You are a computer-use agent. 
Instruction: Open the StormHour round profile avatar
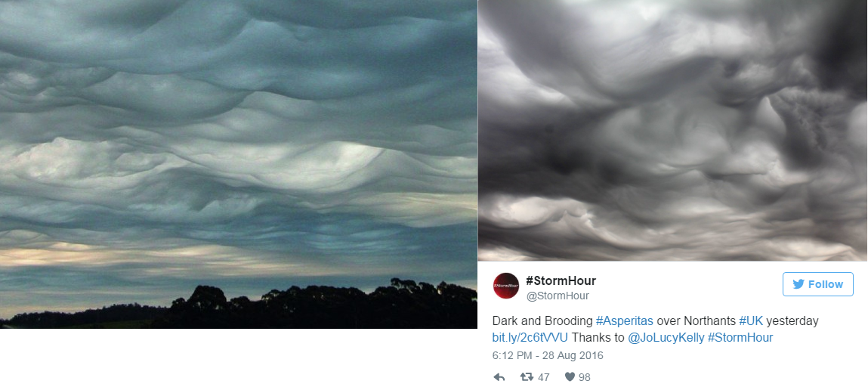(x=506, y=286)
